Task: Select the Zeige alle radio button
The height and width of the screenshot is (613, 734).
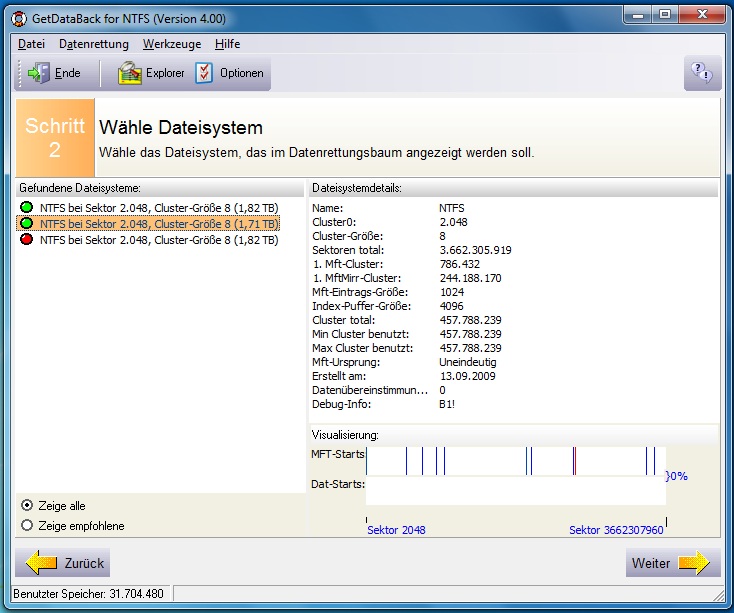Action: [27, 505]
